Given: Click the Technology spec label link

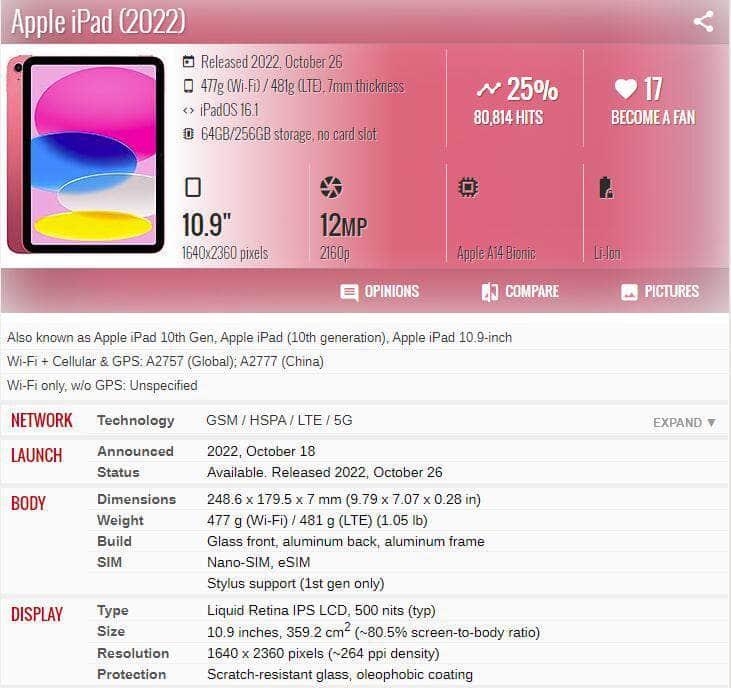Looking at the screenshot, I should click(135, 420).
